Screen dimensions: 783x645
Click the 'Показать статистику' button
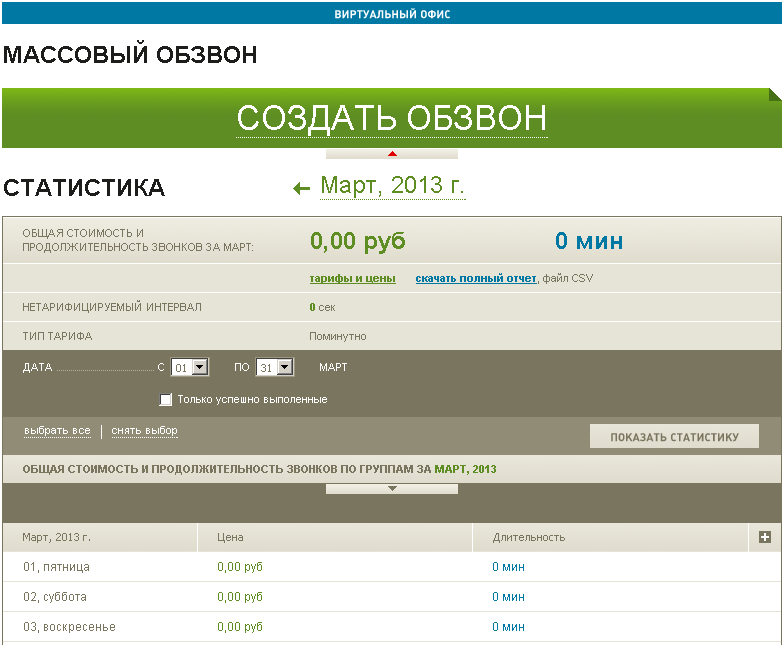(673, 437)
